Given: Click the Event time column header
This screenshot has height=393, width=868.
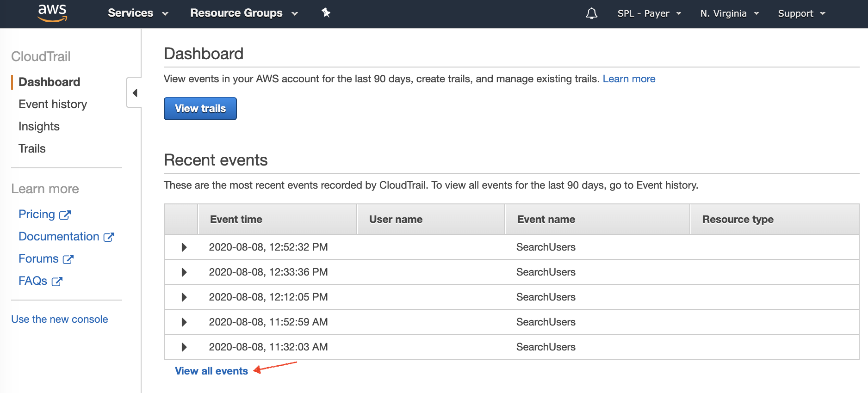Looking at the screenshot, I should [277, 219].
